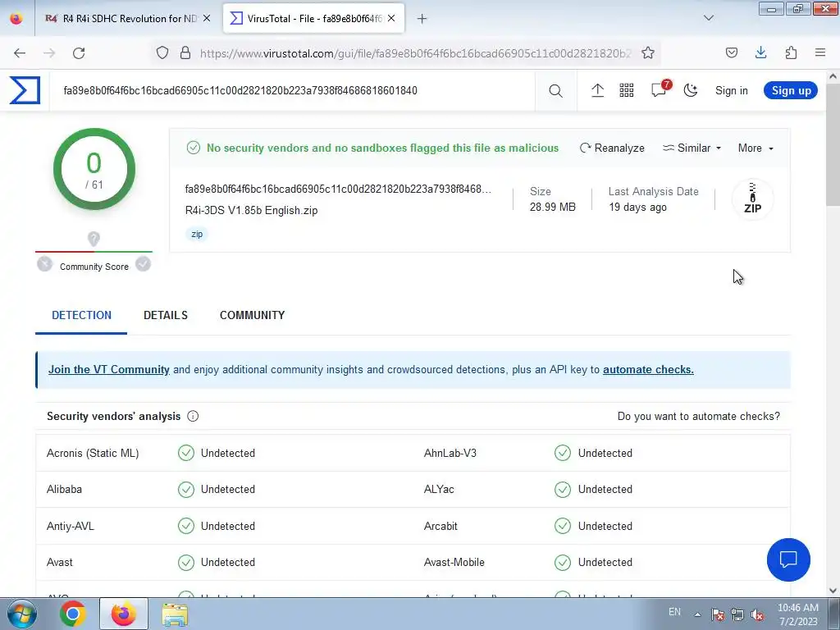Viewport: 840px width, 630px height.
Task: Click the Sign up button
Action: (791, 90)
